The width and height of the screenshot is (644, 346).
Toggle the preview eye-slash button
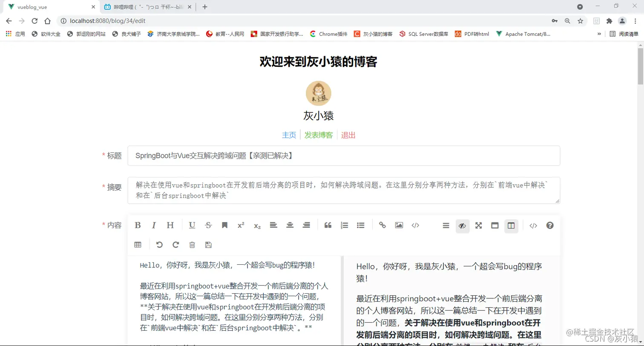click(x=462, y=226)
